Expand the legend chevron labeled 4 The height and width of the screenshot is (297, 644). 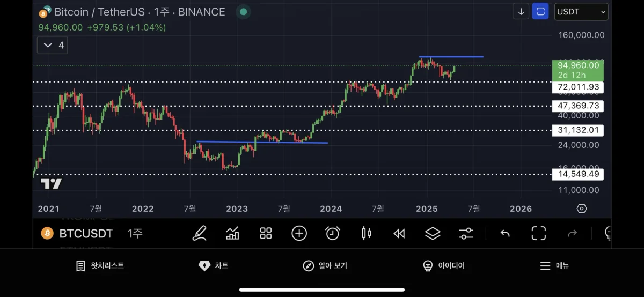(53, 46)
